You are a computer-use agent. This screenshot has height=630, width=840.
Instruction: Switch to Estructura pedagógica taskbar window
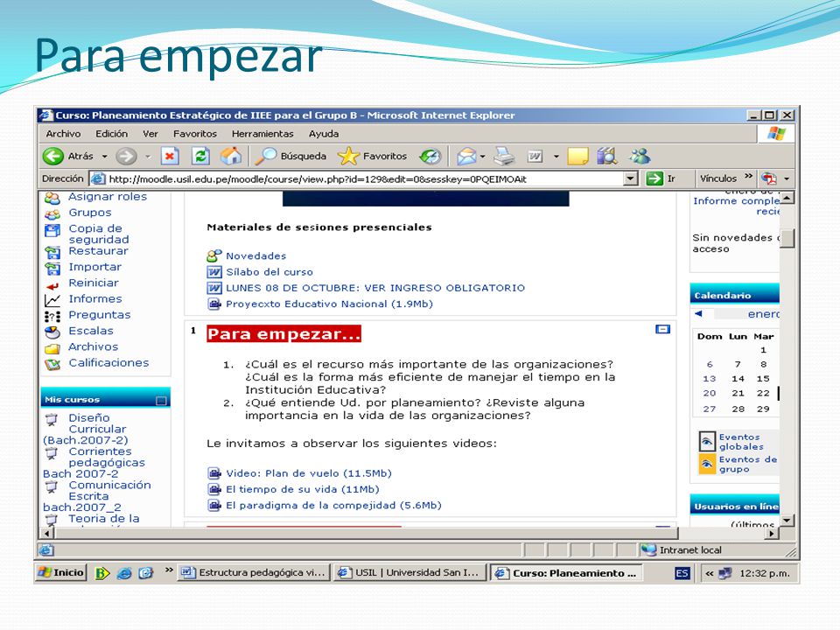(254, 572)
